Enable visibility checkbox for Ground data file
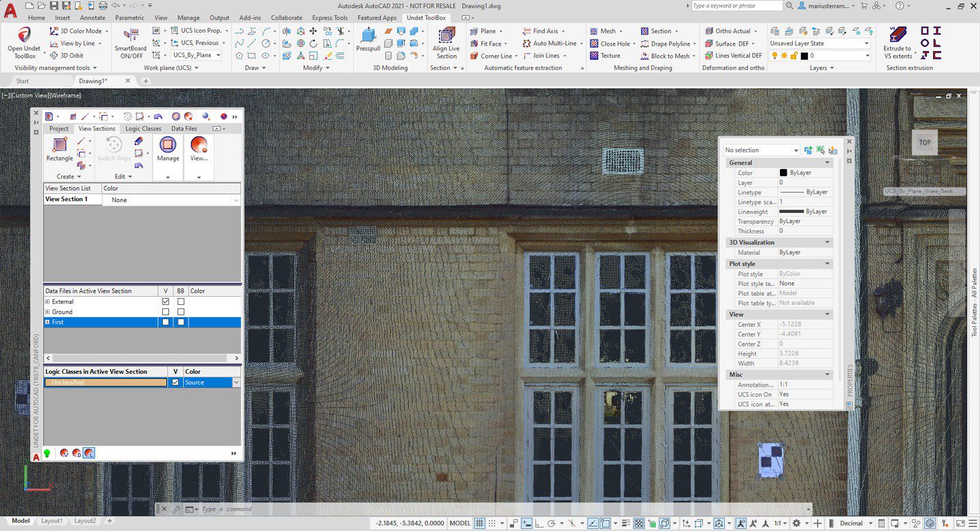980x531 pixels. [x=165, y=312]
